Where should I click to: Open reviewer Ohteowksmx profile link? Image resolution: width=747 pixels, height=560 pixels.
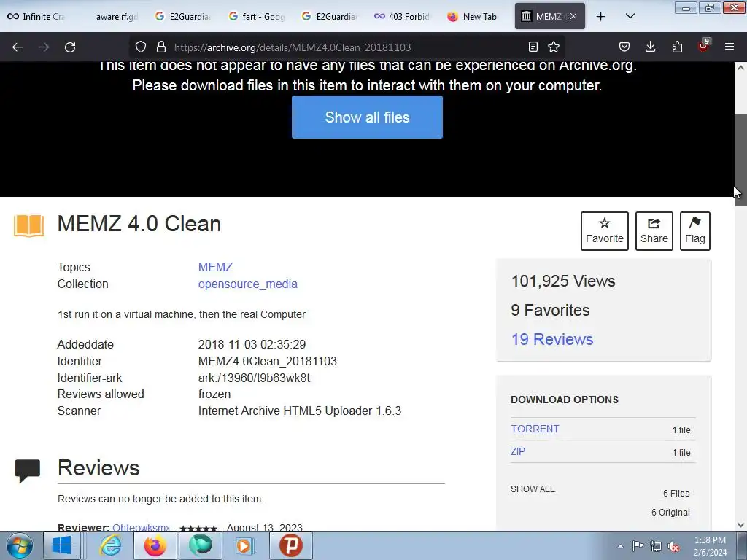point(141,527)
